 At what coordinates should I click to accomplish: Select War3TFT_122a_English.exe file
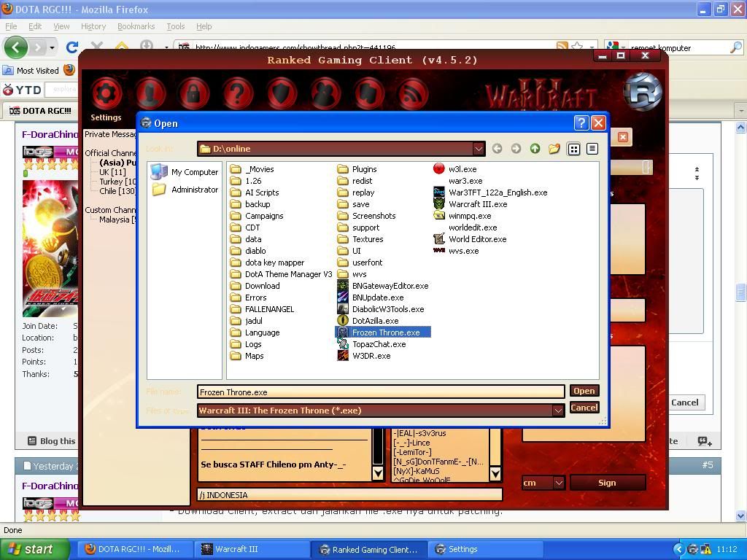tap(490, 192)
